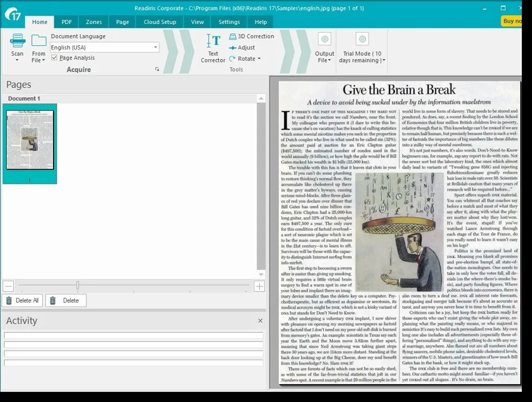
Task: Open the Settings ribbon tab
Action: pos(229,22)
